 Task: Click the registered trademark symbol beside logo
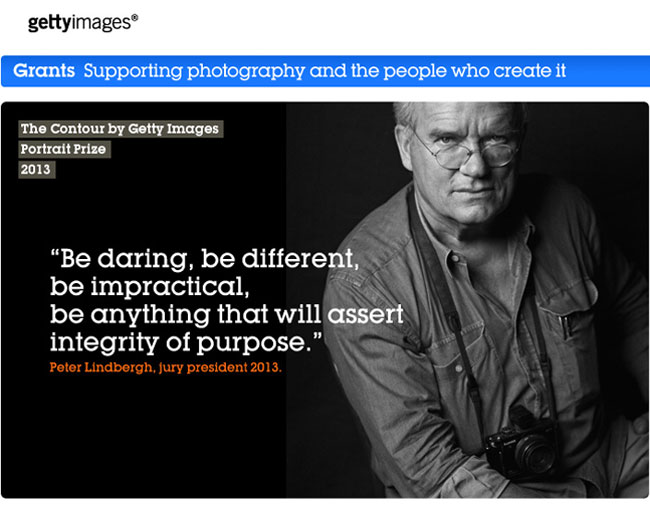135,17
